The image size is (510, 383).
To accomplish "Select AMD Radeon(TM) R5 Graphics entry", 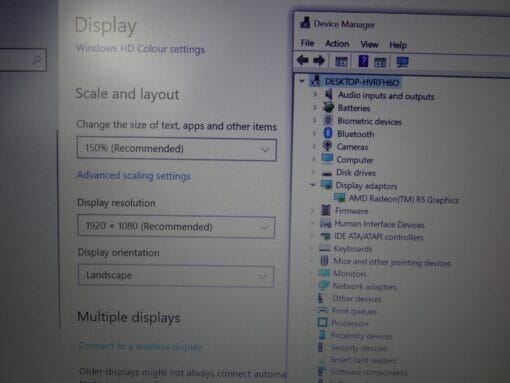I will coord(404,199).
